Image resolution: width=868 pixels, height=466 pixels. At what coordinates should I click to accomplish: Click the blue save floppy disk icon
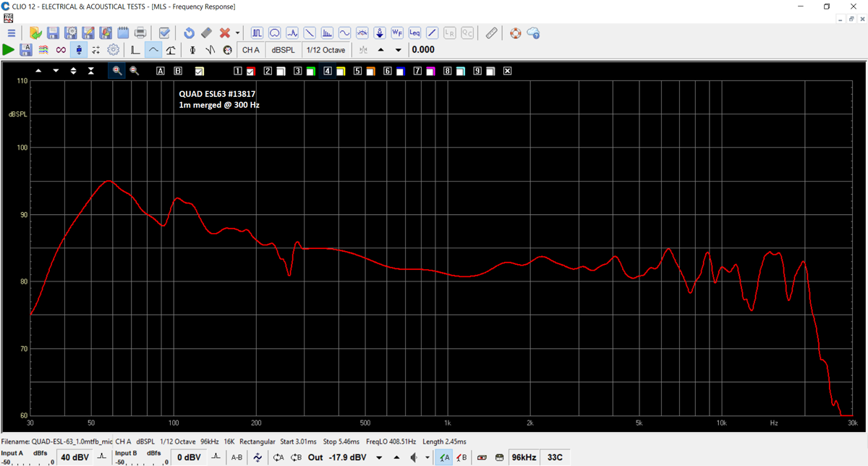[54, 33]
